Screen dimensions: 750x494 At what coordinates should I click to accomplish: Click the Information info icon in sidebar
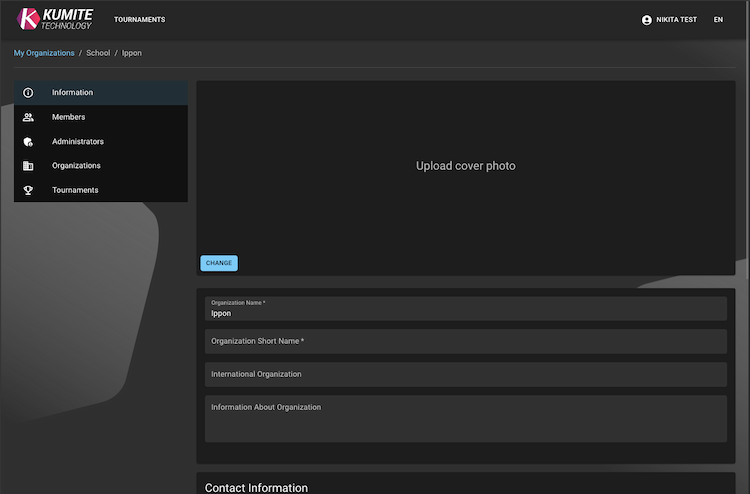point(28,93)
